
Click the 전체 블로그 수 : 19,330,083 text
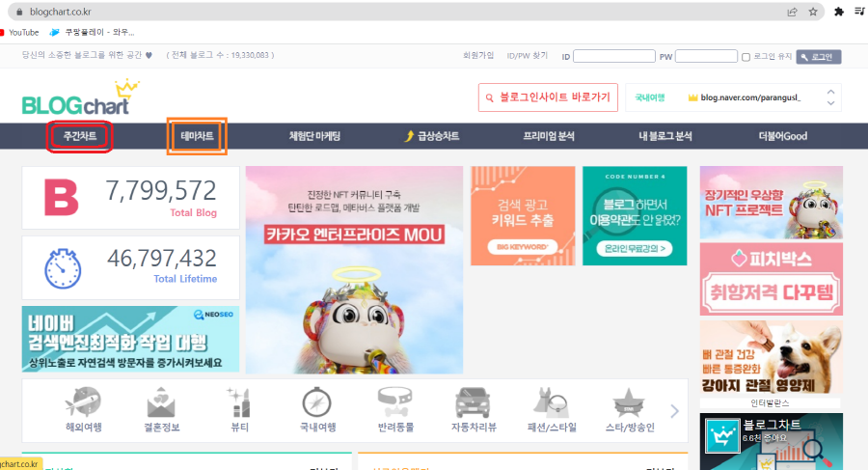point(220,55)
